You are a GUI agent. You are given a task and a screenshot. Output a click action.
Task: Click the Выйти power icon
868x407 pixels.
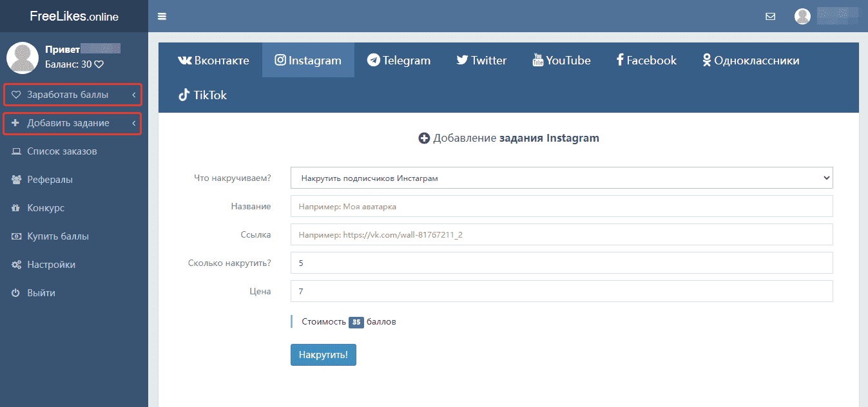[16, 293]
